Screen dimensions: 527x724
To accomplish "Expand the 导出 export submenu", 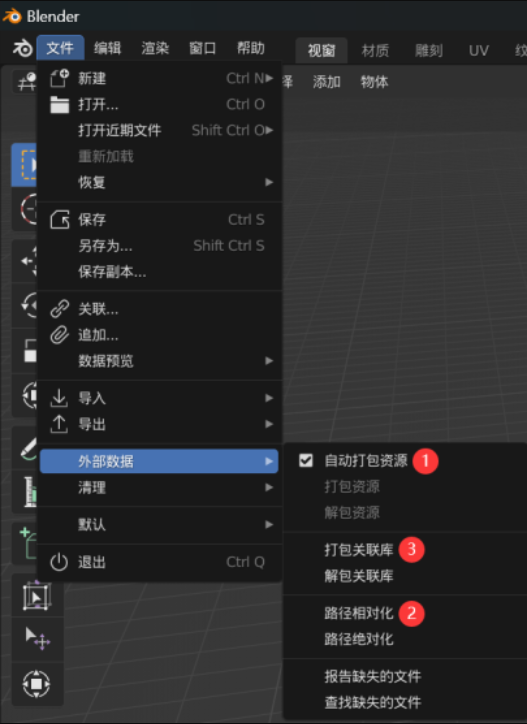I will click(159, 424).
